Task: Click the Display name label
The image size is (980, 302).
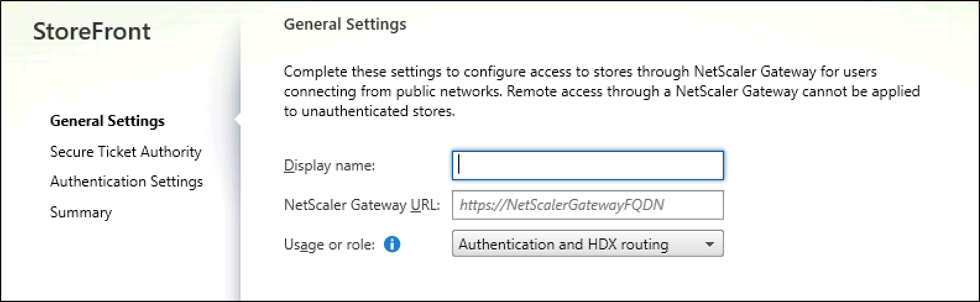Action: coord(330,166)
